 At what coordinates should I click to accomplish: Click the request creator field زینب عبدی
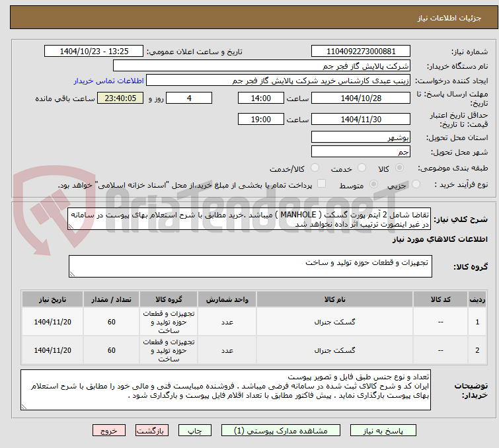click(278, 81)
